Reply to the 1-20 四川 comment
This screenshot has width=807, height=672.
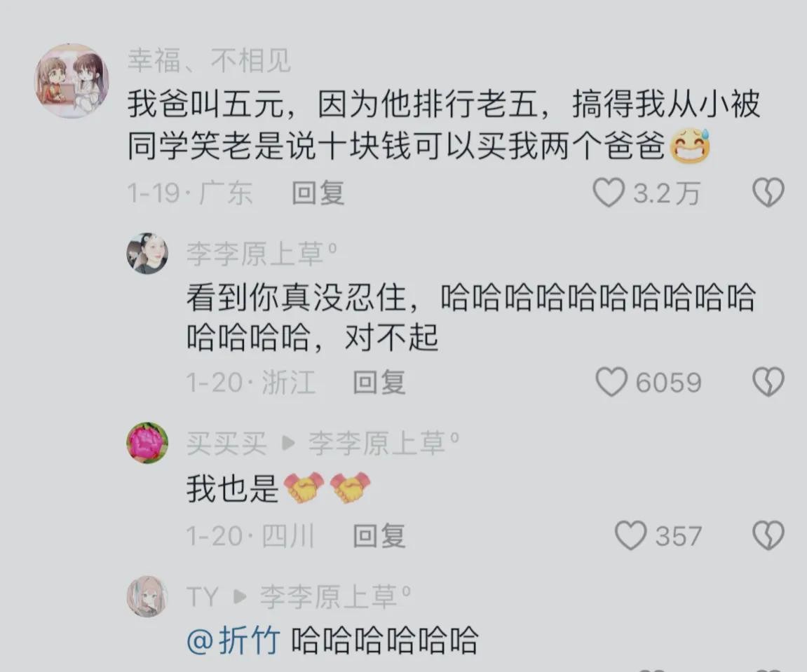click(x=379, y=536)
